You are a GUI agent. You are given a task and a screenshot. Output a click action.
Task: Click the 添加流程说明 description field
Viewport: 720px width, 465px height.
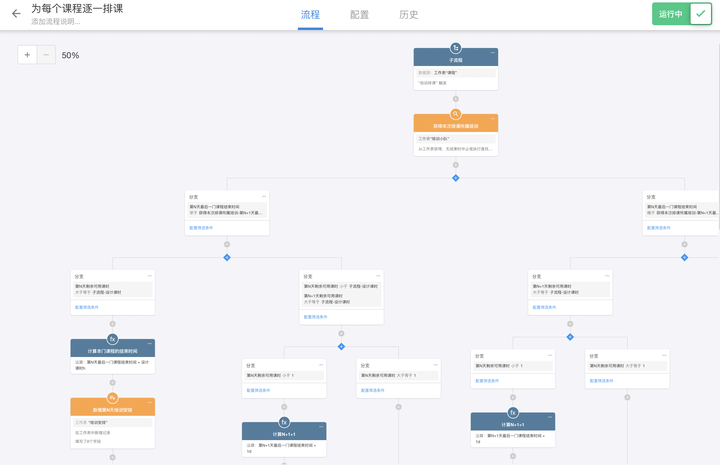[x=56, y=21]
